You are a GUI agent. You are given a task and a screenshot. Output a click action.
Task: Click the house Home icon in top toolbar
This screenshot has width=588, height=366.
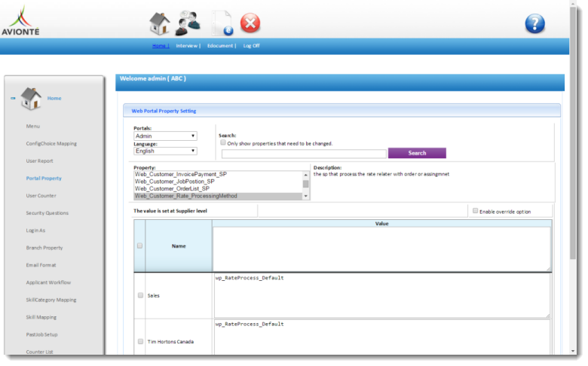coord(159,23)
